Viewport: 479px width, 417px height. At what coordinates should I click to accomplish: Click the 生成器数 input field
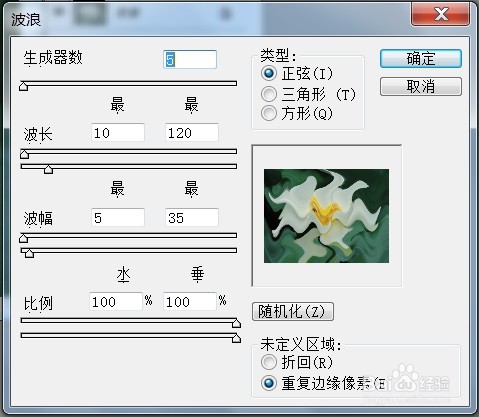[190, 60]
